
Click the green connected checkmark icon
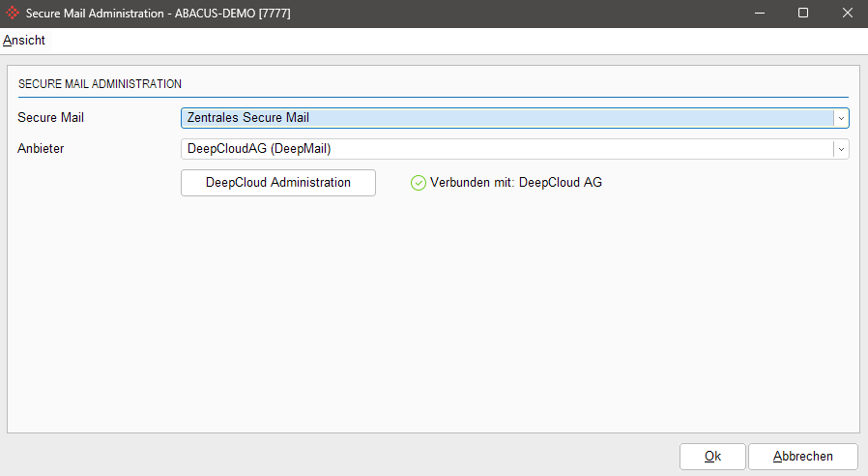419,183
